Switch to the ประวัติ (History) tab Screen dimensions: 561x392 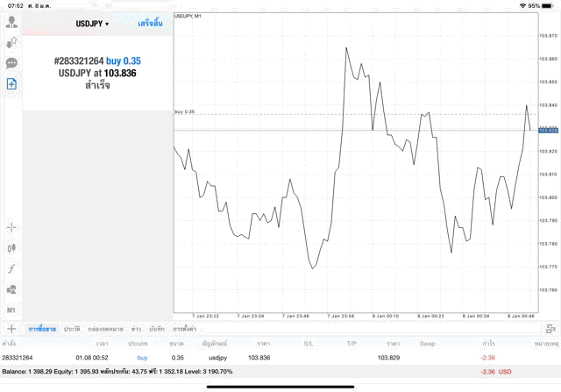(71, 328)
